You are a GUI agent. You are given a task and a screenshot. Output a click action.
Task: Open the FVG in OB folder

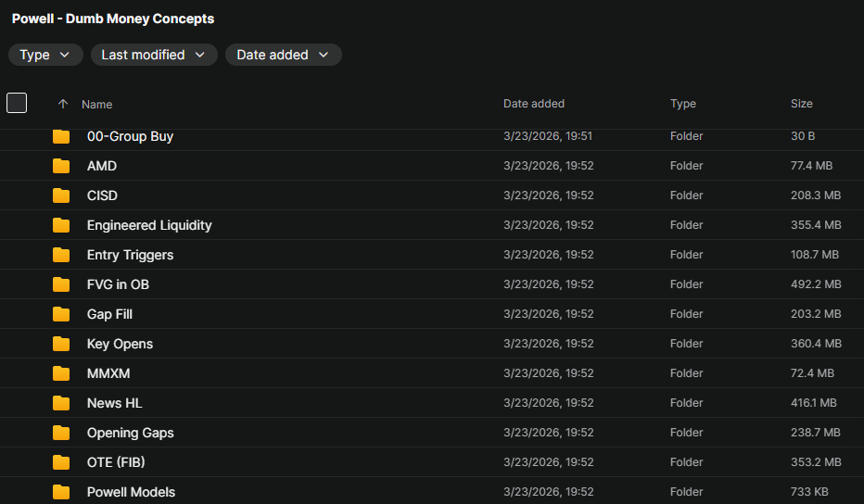(118, 284)
